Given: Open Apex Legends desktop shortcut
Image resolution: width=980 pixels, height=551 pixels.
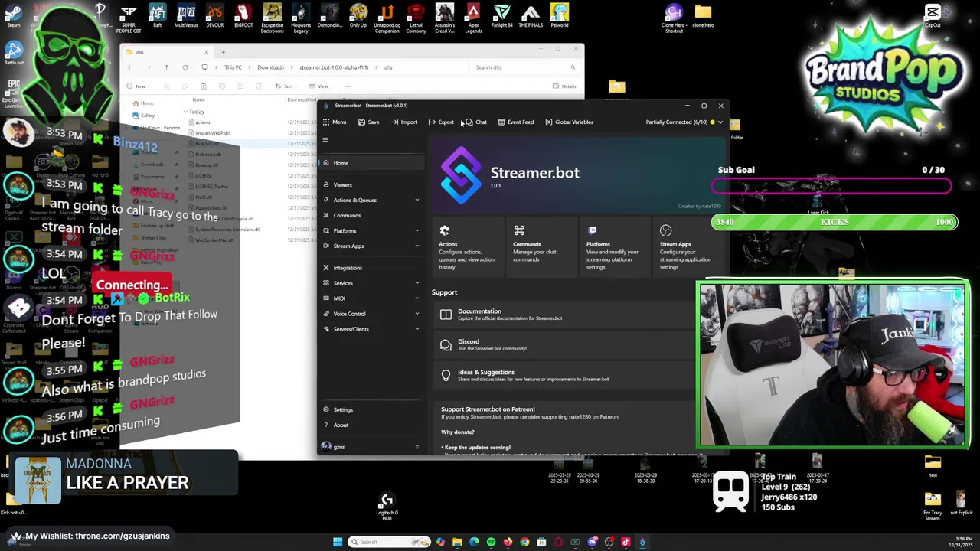Looking at the screenshot, I should click(473, 18).
